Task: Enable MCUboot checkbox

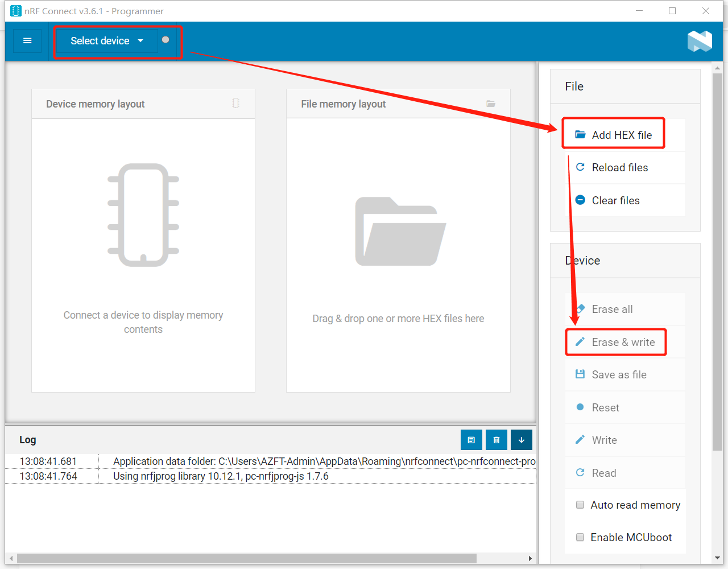Action: (x=580, y=537)
